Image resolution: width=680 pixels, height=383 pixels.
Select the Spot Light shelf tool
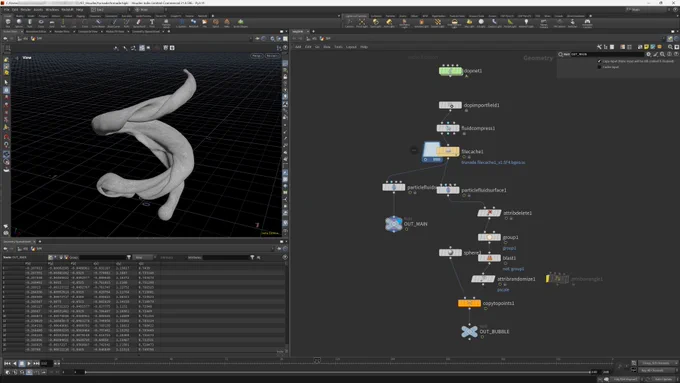point(376,23)
